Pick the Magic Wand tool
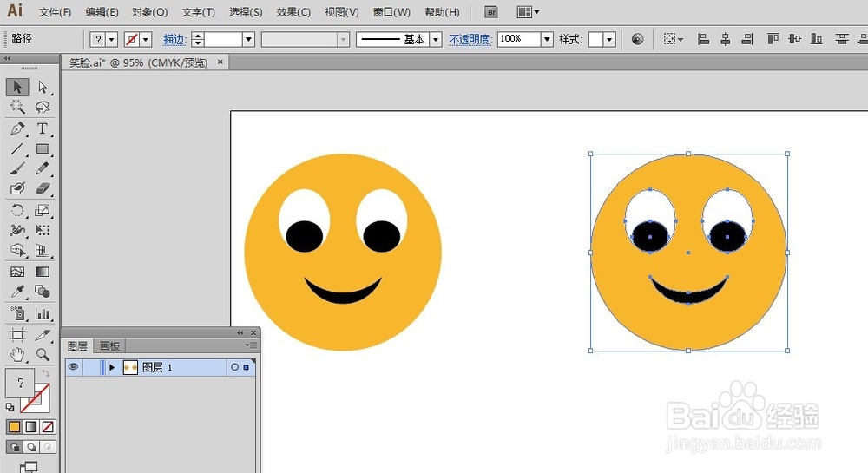Viewport: 868px width, 473px height. coord(17,108)
